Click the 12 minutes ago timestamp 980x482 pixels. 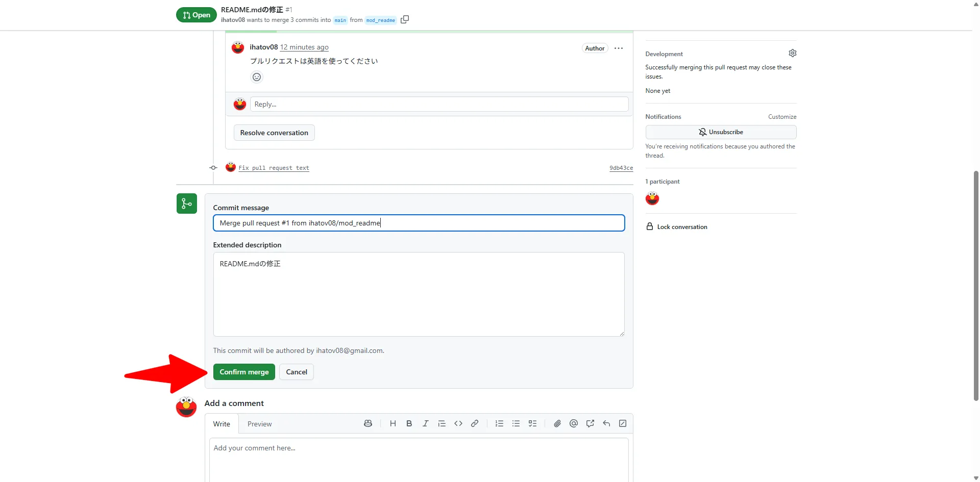[x=304, y=47]
